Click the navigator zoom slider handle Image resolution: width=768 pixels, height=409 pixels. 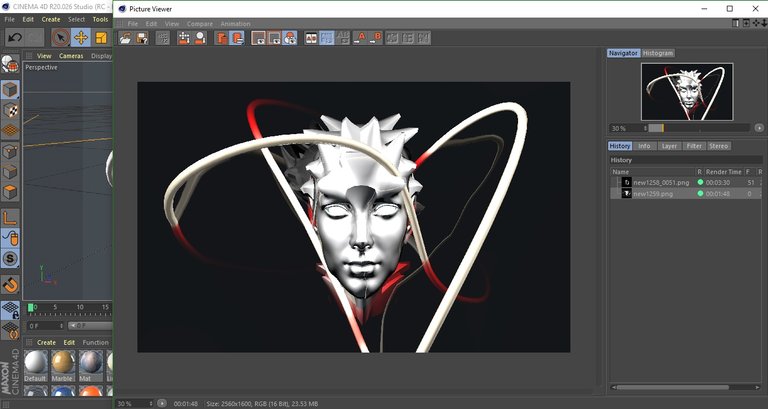(662, 128)
